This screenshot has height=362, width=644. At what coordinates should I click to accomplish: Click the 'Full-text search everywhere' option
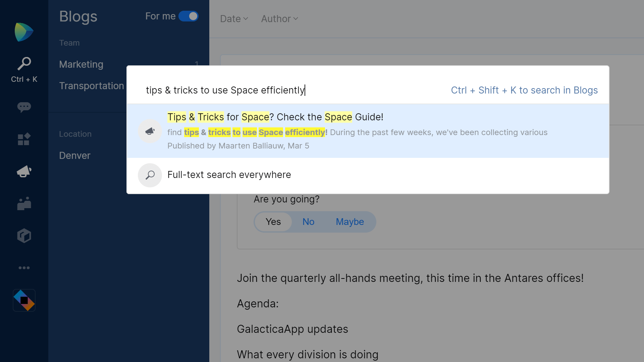point(229,175)
